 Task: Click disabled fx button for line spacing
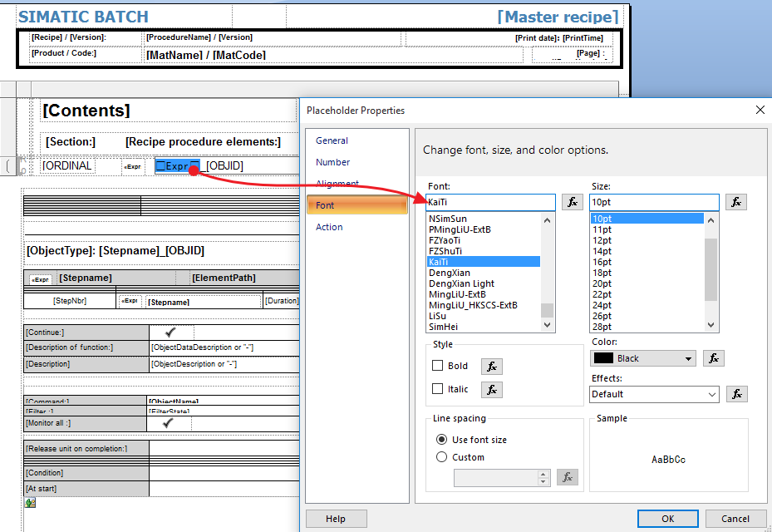click(x=568, y=477)
